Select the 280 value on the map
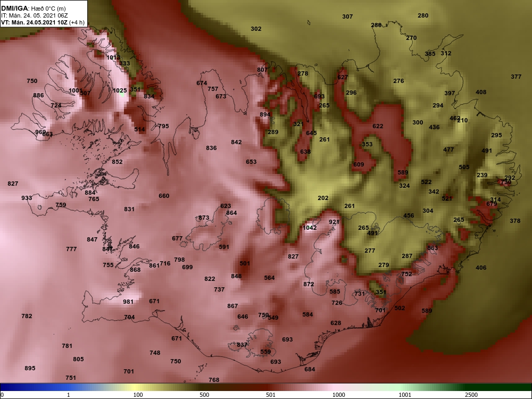The width and height of the screenshot is (532, 399). 423,15
